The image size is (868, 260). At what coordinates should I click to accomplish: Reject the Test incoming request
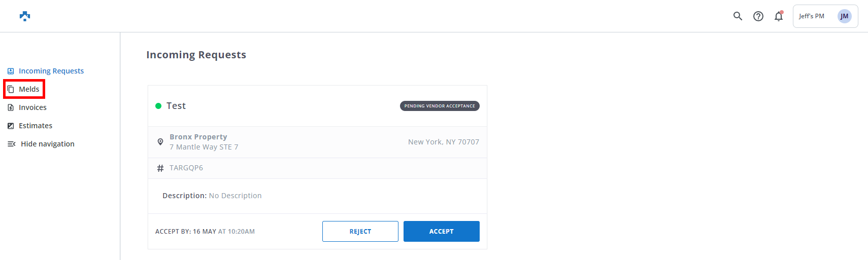coord(360,231)
